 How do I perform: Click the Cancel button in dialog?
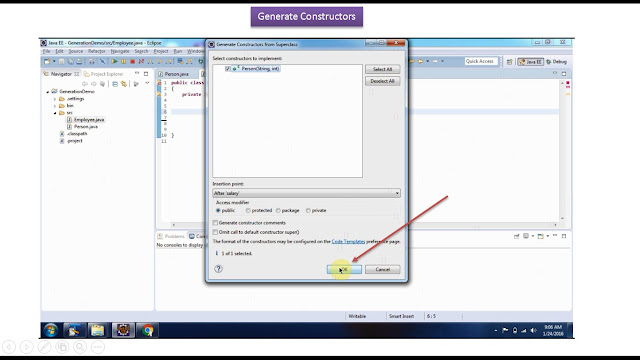click(x=382, y=269)
